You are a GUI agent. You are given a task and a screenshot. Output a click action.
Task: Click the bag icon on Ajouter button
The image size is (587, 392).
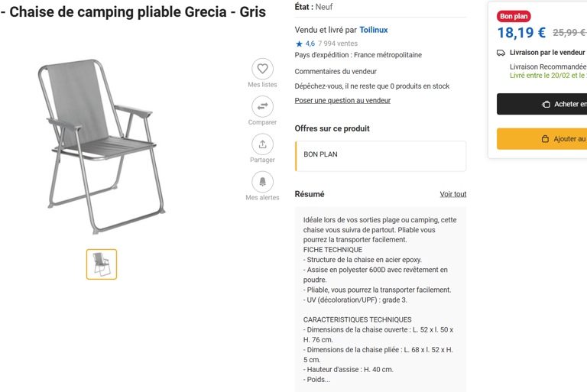coord(545,139)
